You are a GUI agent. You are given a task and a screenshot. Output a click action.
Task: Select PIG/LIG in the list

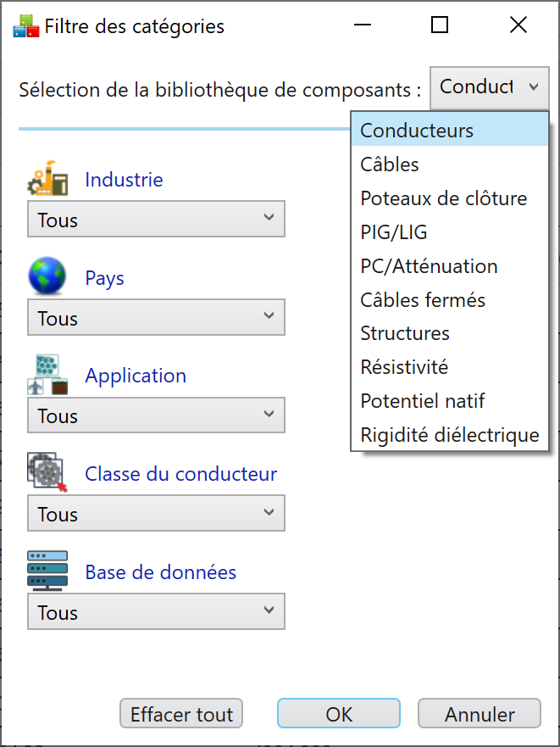coord(450,232)
